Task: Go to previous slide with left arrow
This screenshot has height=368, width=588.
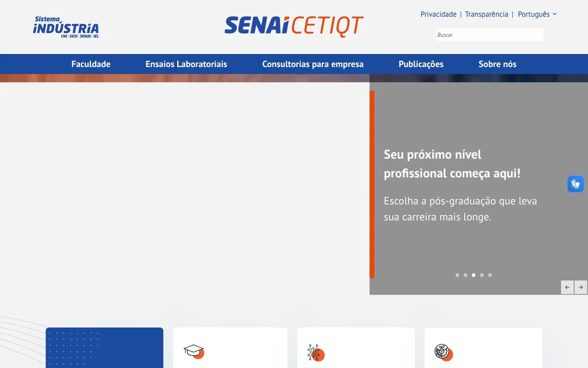Action: [x=567, y=287]
